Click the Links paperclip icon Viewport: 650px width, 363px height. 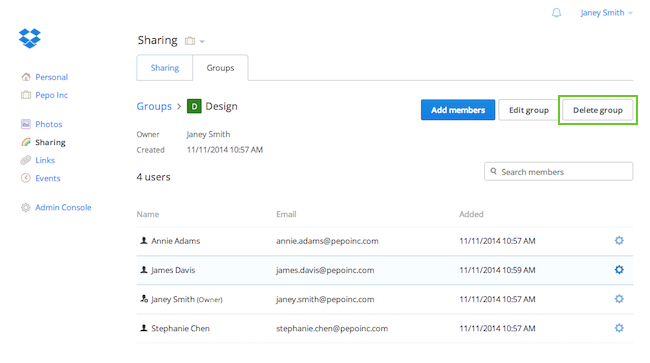(26, 160)
